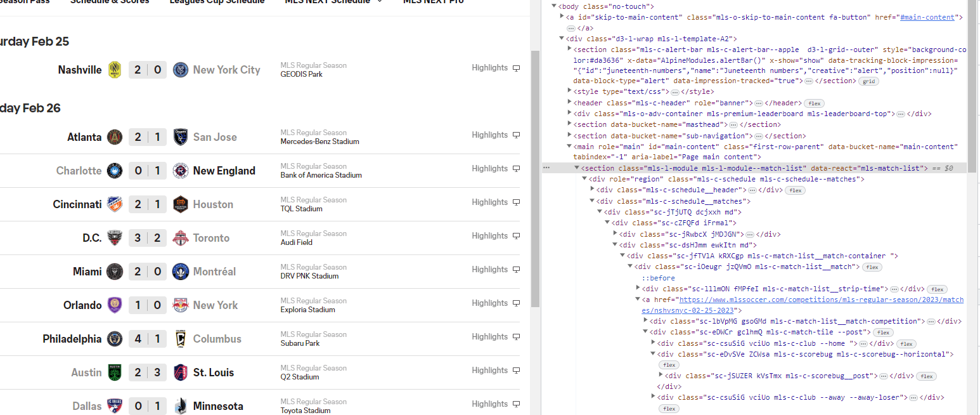Click the webpage vertical scrollbar
Image resolution: width=980 pixels, height=415 pixels.
535,178
